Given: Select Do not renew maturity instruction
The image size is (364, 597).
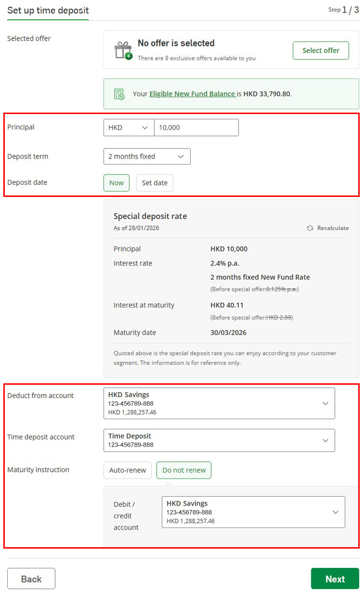Looking at the screenshot, I should click(x=184, y=470).
